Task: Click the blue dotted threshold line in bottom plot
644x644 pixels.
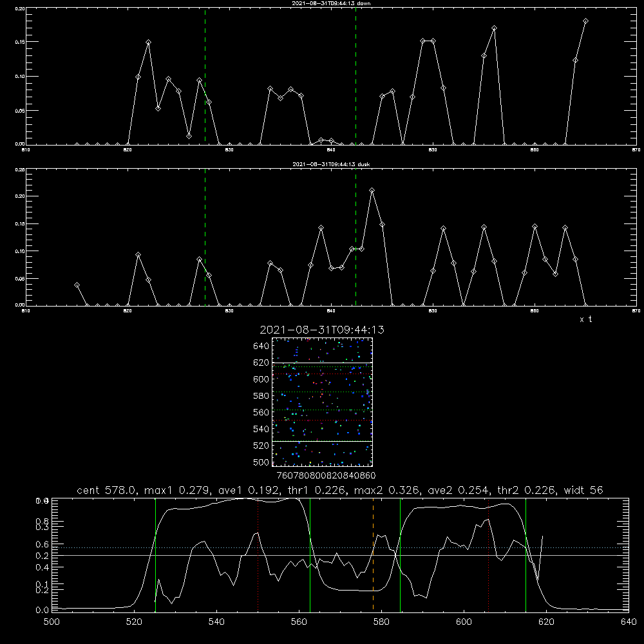Action: click(340, 547)
